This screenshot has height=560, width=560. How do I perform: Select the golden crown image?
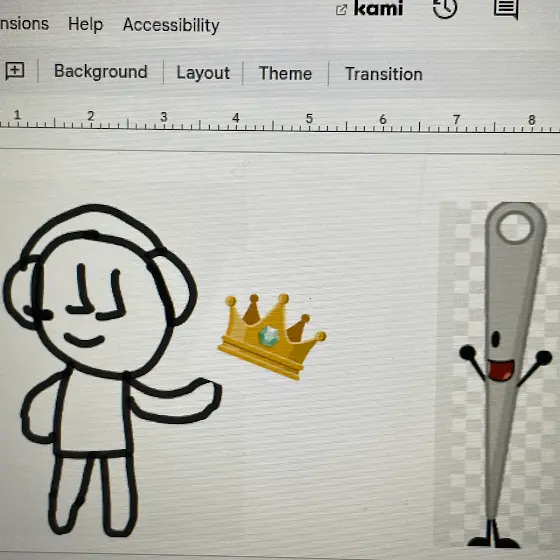coord(272,336)
